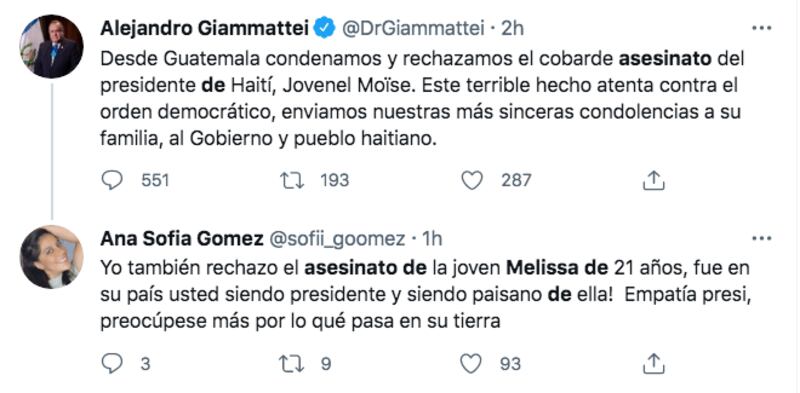Open Giammattei's tweet 2h timestamp

(513, 29)
